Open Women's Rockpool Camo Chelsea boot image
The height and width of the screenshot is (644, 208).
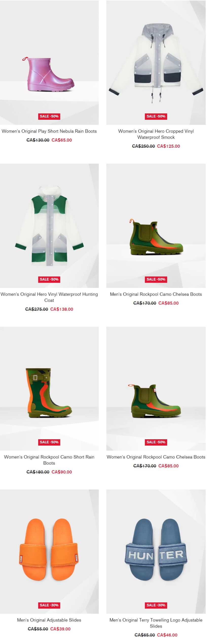(x=156, y=388)
